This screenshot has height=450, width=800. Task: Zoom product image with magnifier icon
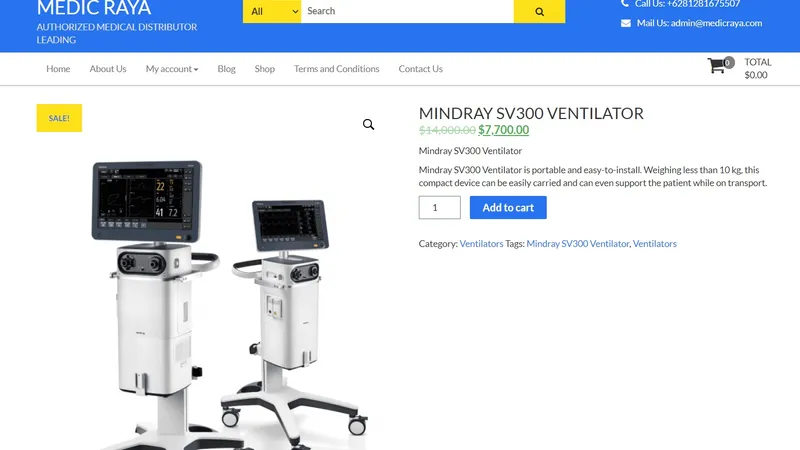tap(368, 124)
